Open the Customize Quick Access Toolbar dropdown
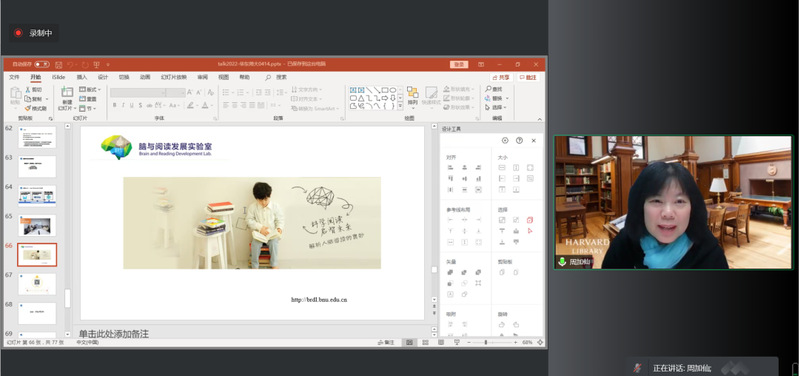 108,65
